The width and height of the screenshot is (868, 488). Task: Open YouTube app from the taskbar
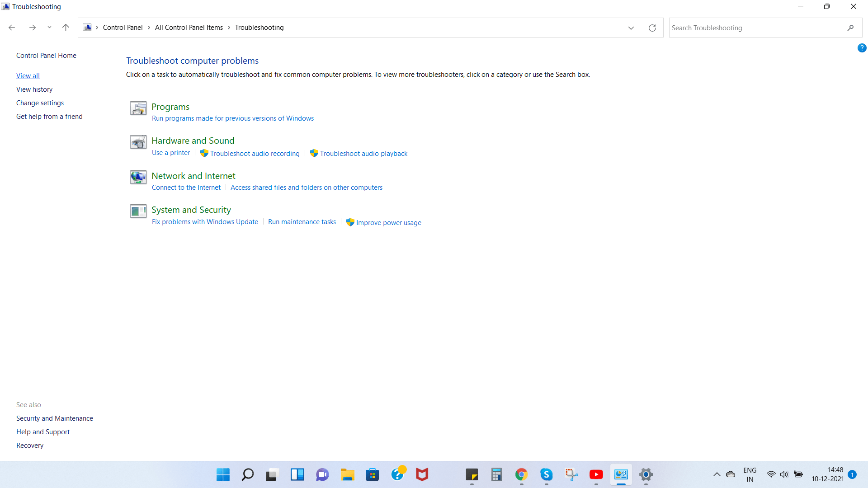(595, 474)
